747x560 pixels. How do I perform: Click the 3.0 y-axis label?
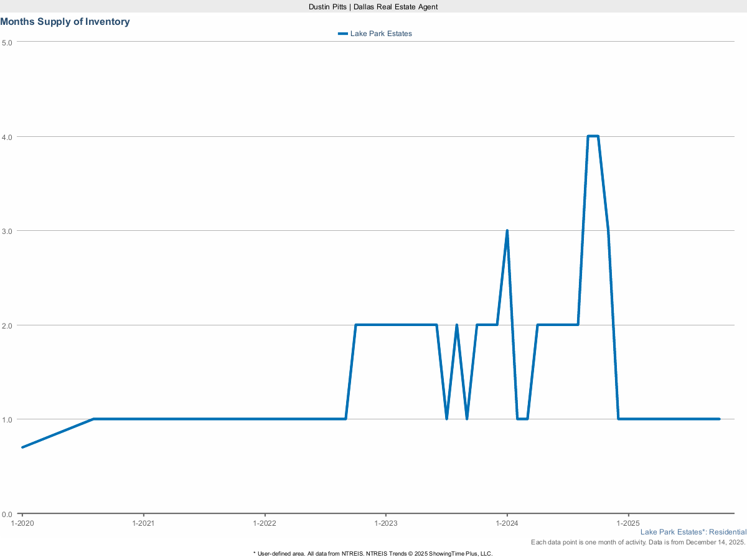coord(7,231)
